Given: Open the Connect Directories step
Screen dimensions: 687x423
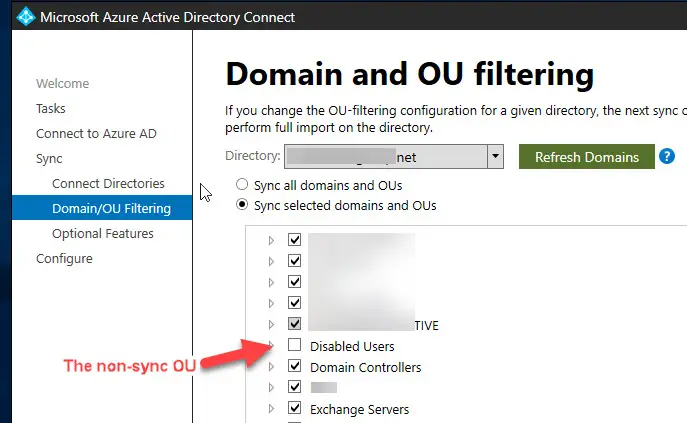Looking at the screenshot, I should pyautogui.click(x=108, y=183).
